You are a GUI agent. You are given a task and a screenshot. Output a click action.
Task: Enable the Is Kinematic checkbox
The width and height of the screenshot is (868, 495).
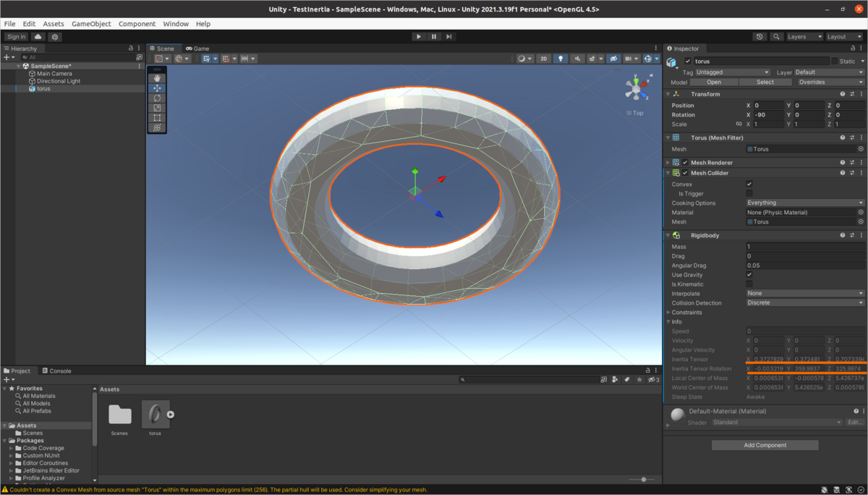[x=749, y=284]
